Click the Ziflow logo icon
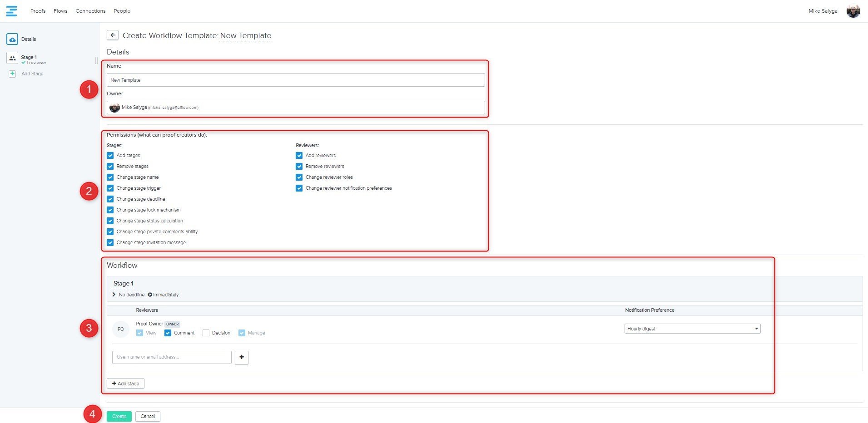 tap(11, 11)
